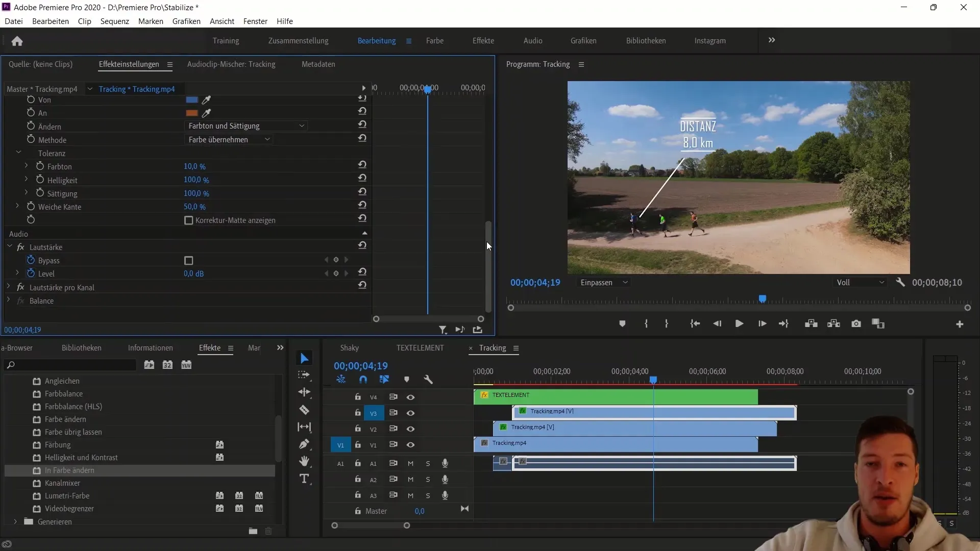Viewport: 980px width, 551px height.
Task: Open the TEXTELEMENT sequence tab
Action: click(x=420, y=348)
